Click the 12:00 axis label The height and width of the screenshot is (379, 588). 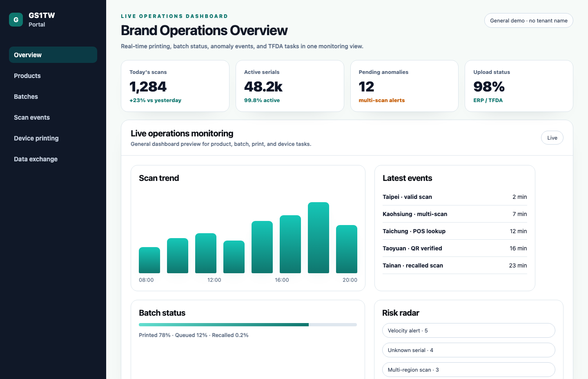coord(214,280)
